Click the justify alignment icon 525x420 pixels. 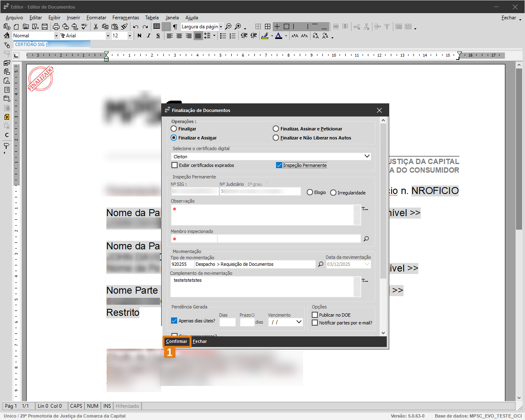pyautogui.click(x=198, y=36)
